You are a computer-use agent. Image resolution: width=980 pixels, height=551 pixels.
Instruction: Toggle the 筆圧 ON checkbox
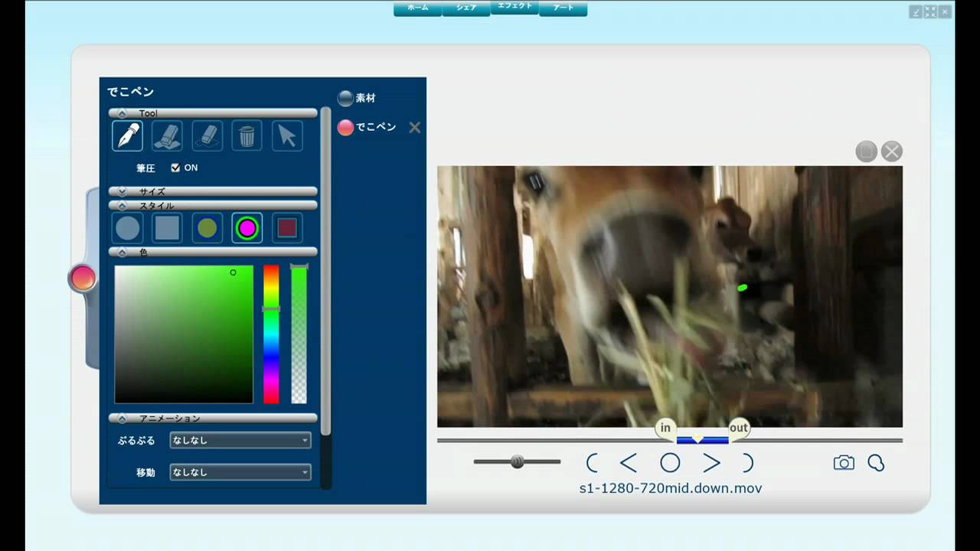[175, 168]
